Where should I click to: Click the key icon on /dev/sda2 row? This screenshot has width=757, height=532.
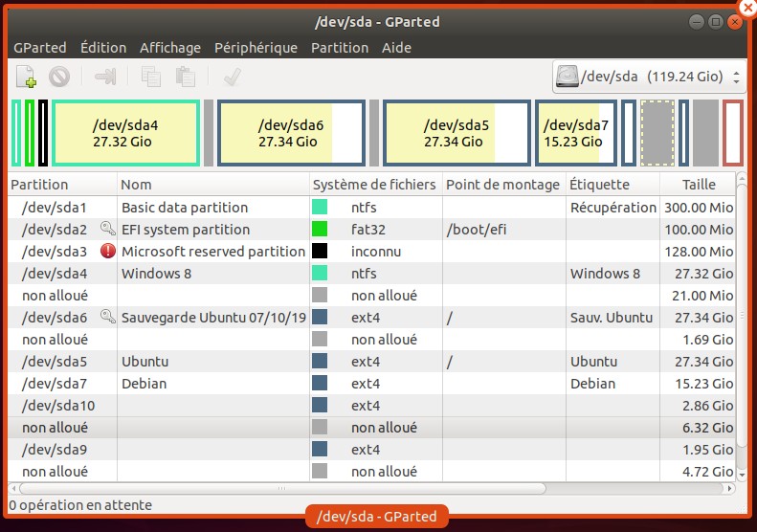coord(107,229)
